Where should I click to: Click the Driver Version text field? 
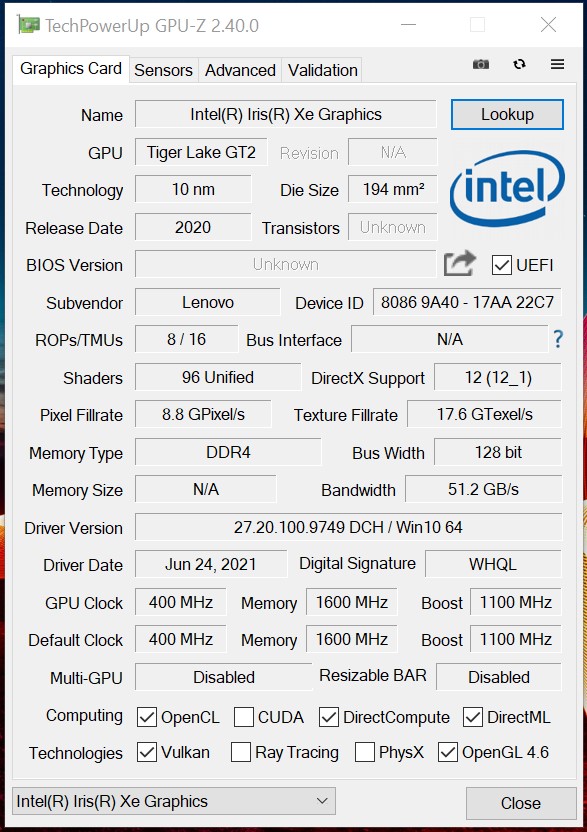coord(348,527)
